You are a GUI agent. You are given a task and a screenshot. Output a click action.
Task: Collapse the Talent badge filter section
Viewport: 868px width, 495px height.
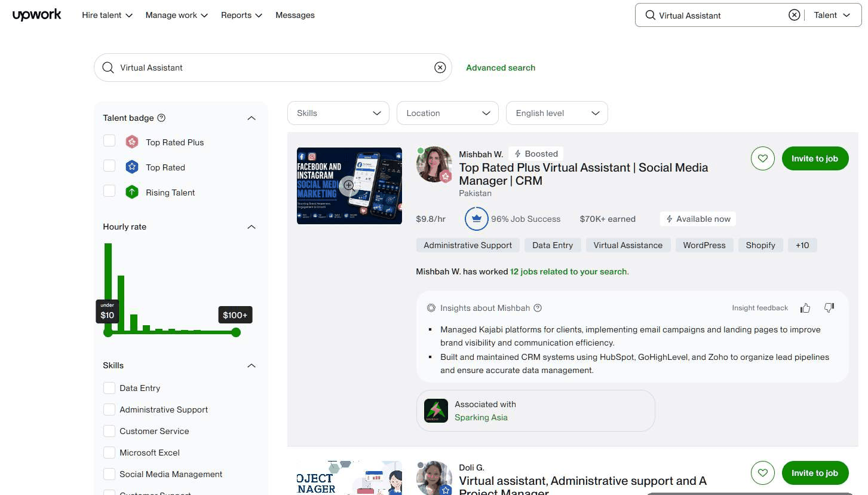tap(251, 118)
